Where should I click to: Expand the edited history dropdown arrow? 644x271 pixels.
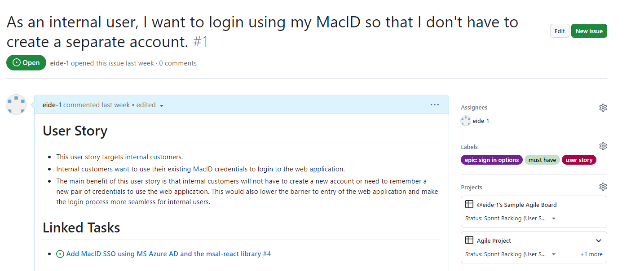tap(162, 105)
